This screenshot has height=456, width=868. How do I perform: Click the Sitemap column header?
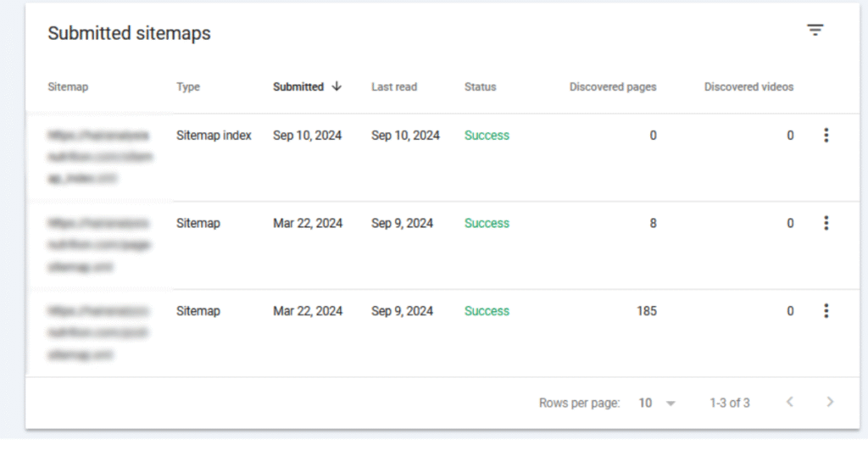pos(68,86)
